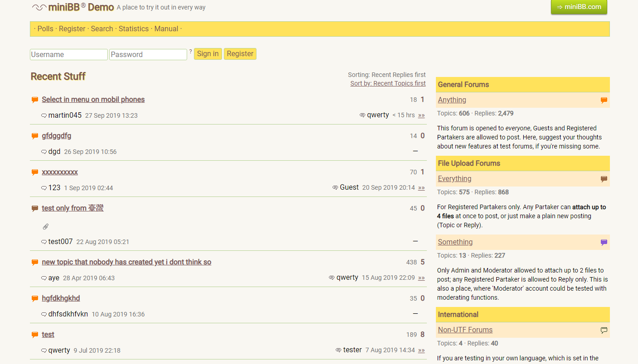
Task: Click the Register button beside Sign in
Action: pyautogui.click(x=240, y=54)
